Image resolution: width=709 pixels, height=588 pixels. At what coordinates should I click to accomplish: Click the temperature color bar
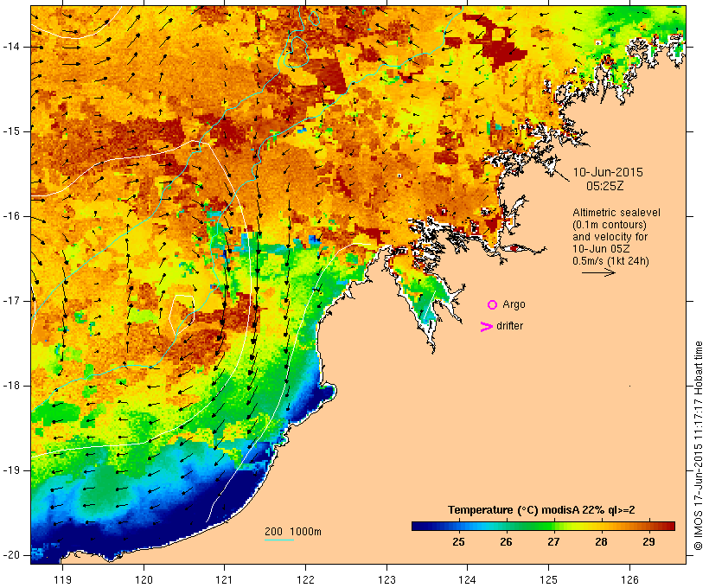coord(543,526)
